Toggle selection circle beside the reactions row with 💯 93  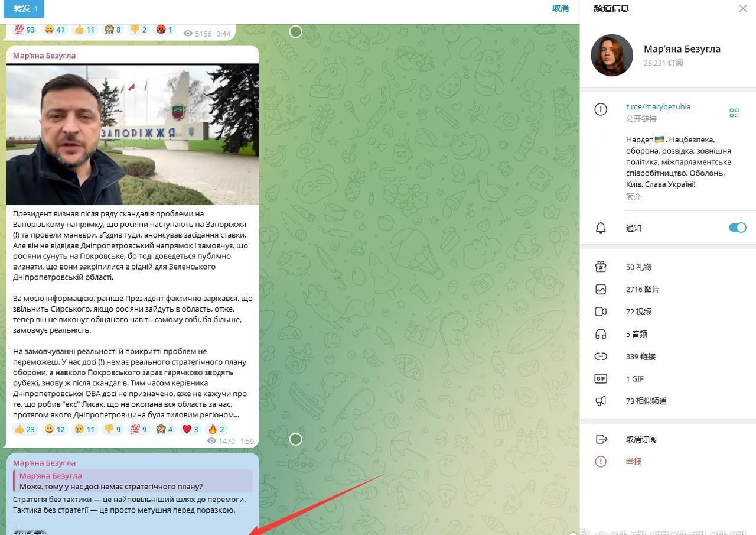pos(296,32)
